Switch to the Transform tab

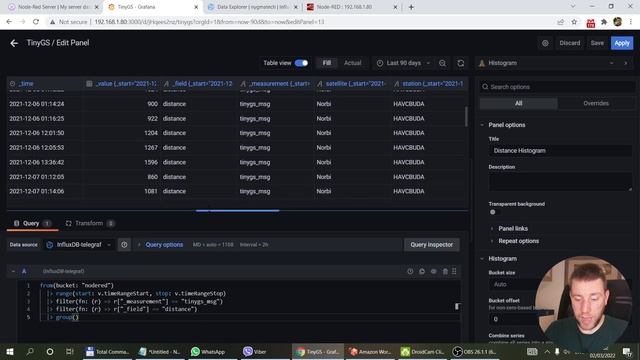pyautogui.click(x=90, y=223)
